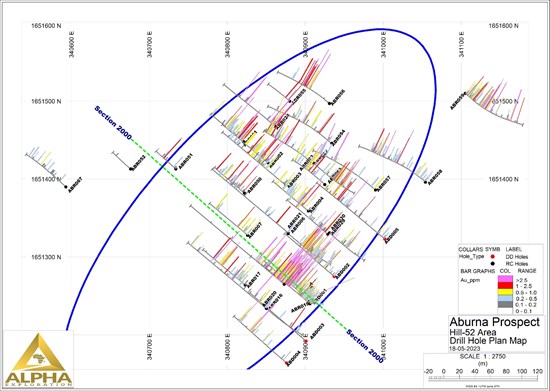This screenshot has height=391, width=550.
Task: Click the ABR051 drill hole collar dot
Action: click(176, 169)
